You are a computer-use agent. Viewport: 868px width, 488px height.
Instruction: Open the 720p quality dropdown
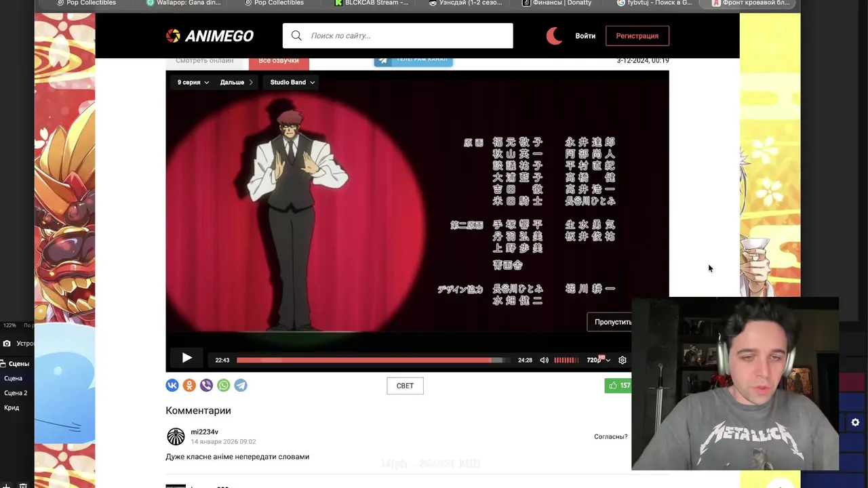pyautogui.click(x=598, y=360)
